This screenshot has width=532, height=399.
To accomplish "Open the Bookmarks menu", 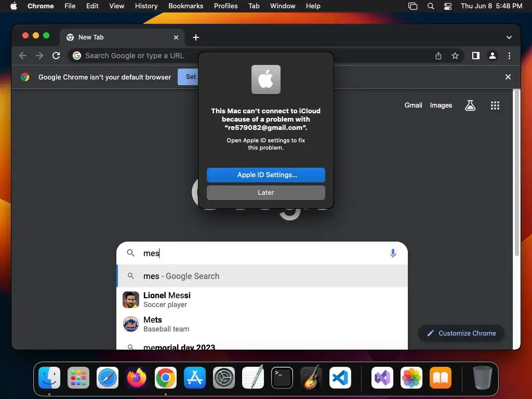I will click(x=185, y=6).
